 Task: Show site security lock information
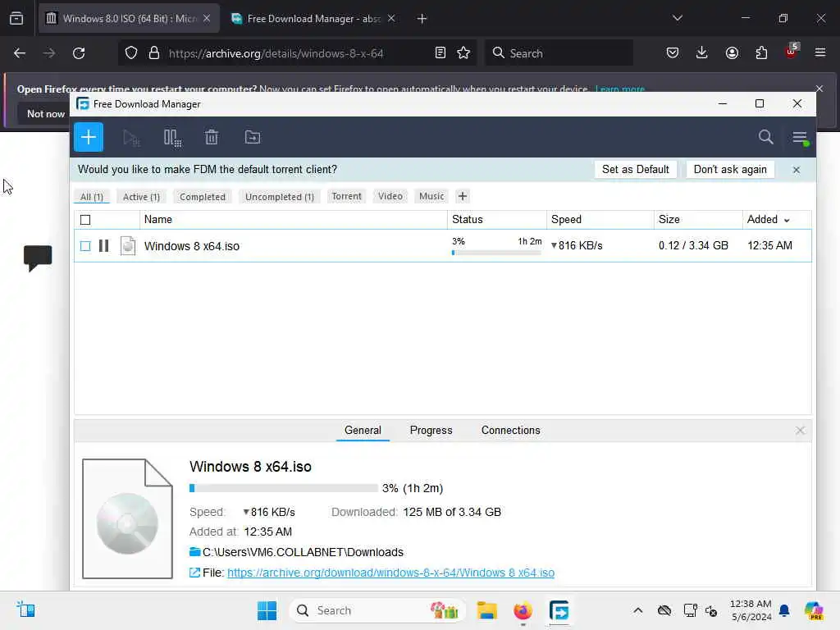tap(154, 53)
